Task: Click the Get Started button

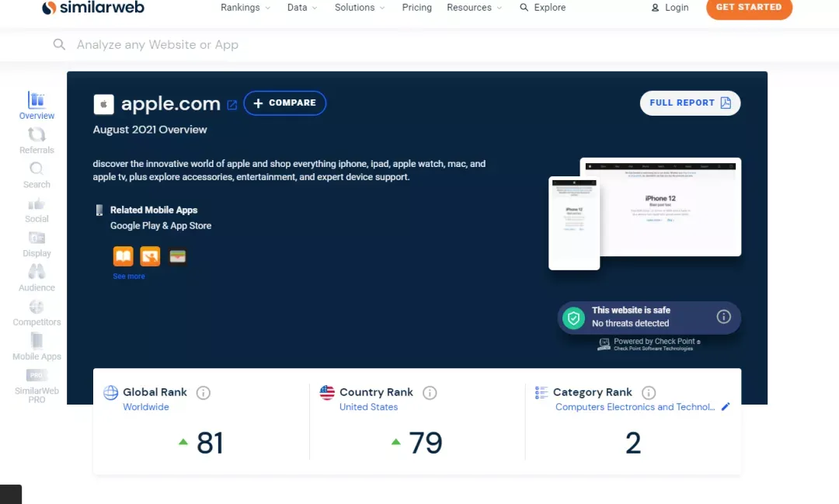Action: pyautogui.click(x=749, y=8)
